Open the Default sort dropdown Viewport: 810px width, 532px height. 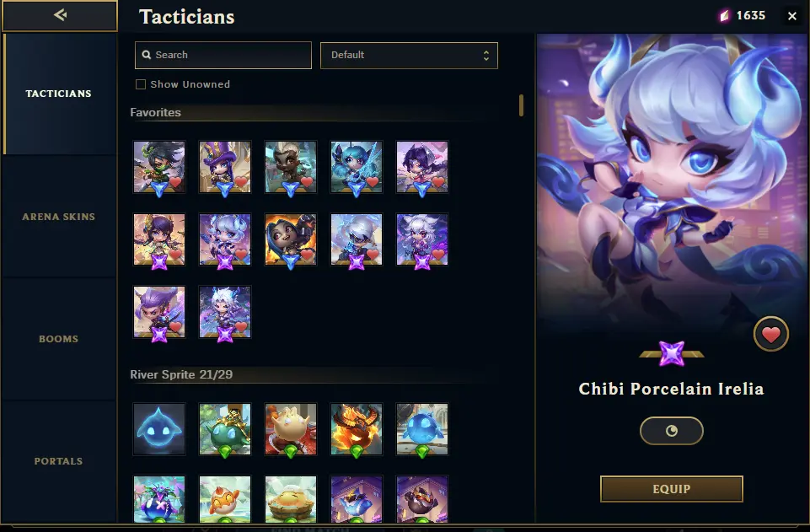click(x=409, y=56)
